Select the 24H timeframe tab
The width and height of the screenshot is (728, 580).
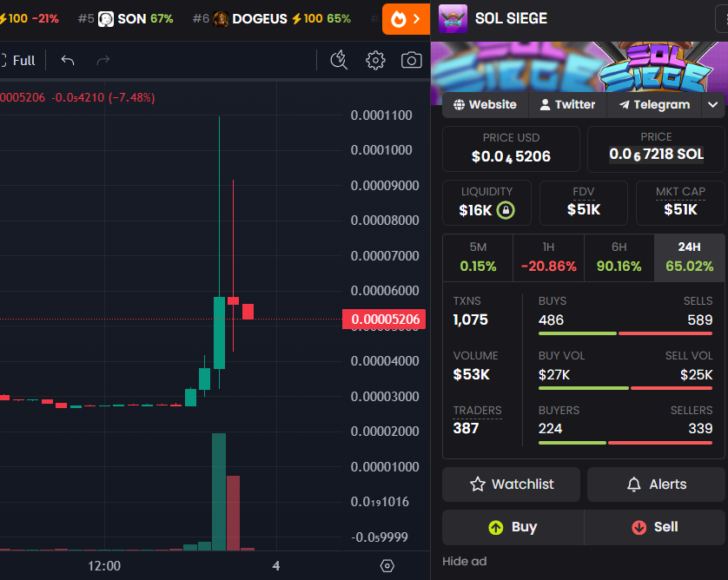[690, 258]
